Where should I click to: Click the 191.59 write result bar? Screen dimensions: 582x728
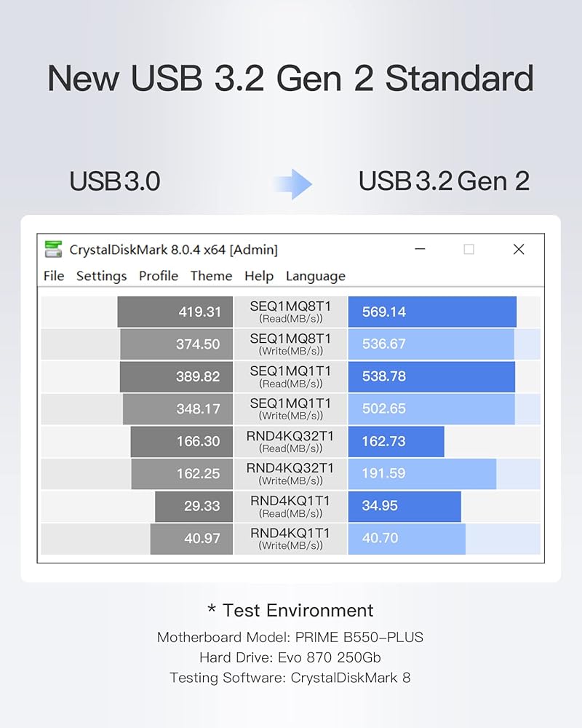[422, 473]
